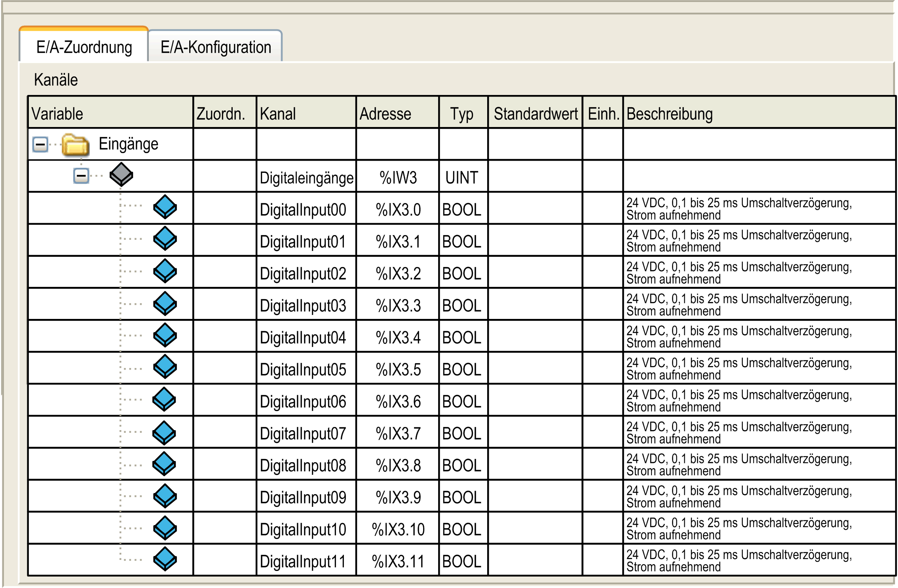898x588 pixels.
Task: Select the Eingänge folder icon
Action: click(75, 144)
